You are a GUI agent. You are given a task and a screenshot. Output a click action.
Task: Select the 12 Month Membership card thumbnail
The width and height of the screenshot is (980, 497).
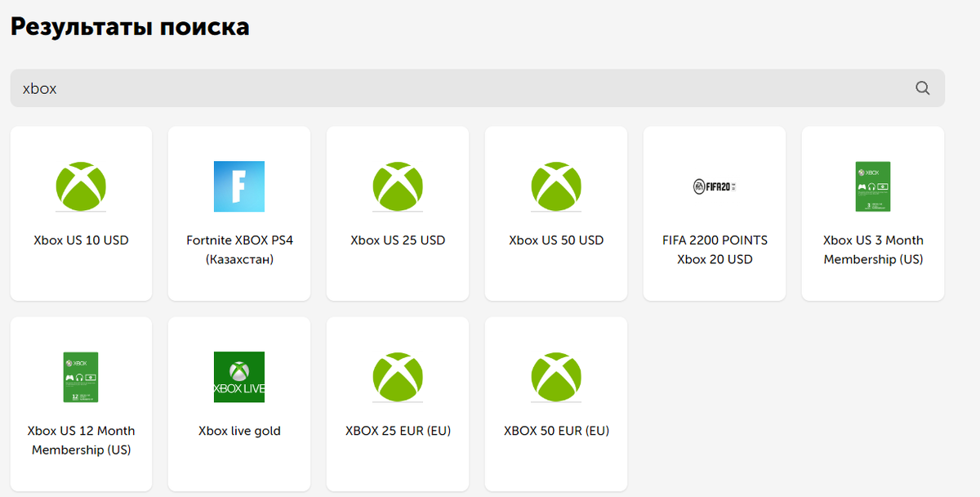pos(81,377)
